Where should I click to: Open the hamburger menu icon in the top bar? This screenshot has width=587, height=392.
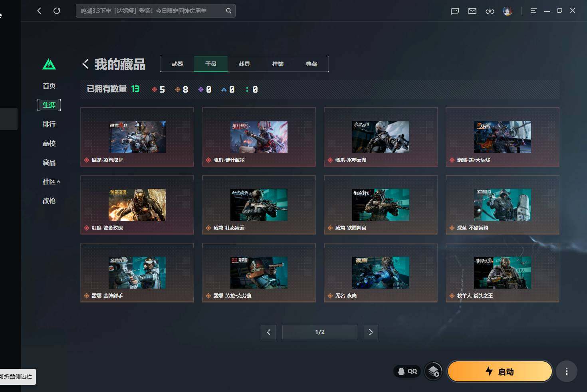point(533,11)
